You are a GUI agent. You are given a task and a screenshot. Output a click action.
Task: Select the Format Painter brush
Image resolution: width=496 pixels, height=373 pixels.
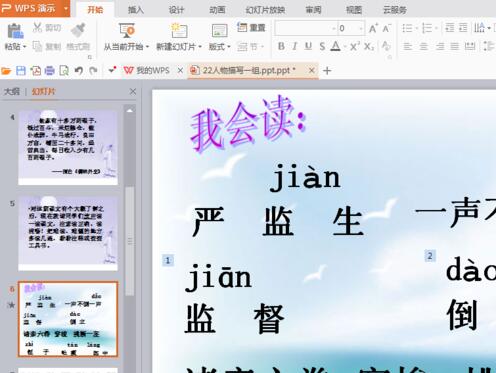(78, 30)
